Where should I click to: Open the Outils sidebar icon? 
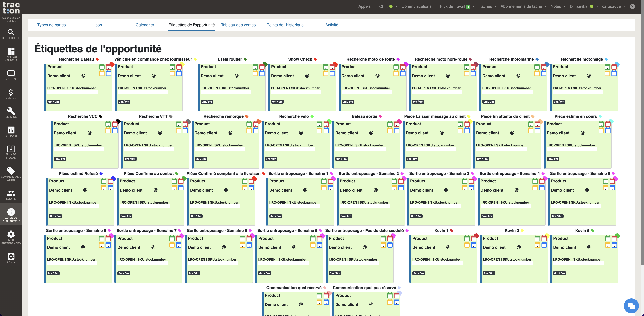tap(11, 75)
